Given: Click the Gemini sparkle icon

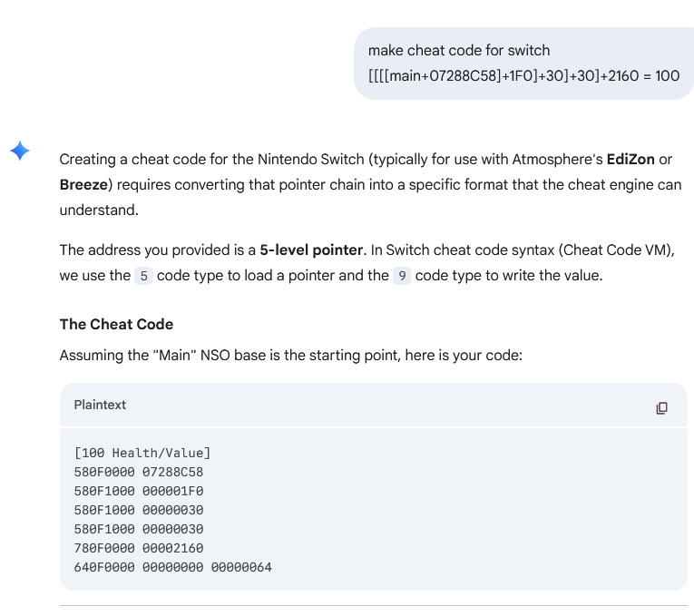Looking at the screenshot, I should (x=20, y=151).
